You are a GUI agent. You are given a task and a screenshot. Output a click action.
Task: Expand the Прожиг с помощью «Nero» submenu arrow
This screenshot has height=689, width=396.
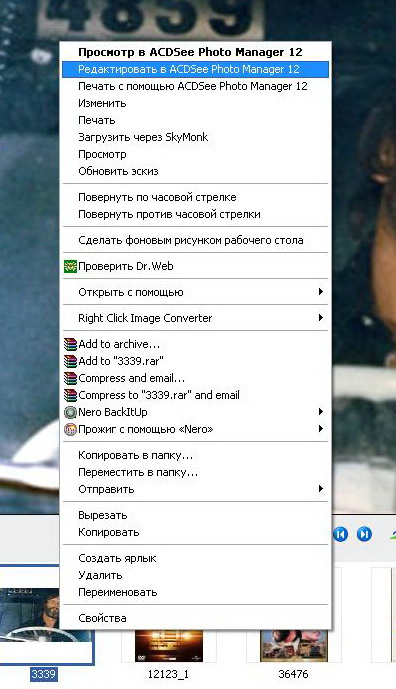(321, 428)
